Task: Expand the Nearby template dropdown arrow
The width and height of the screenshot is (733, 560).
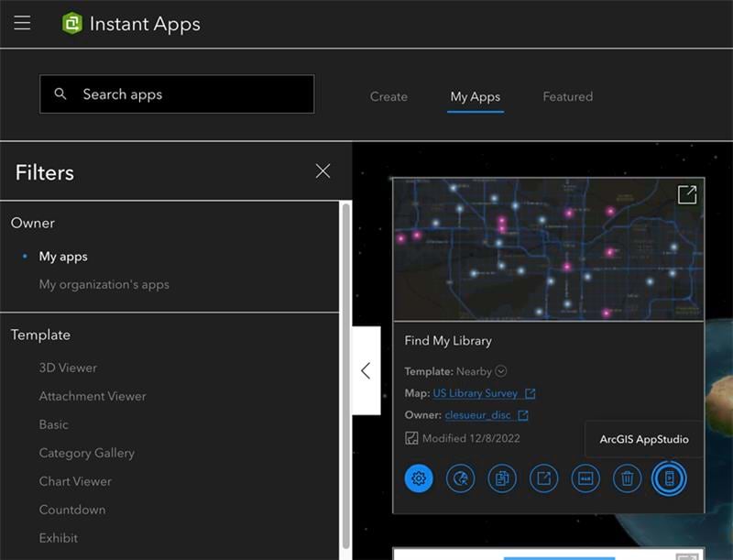Action: click(x=500, y=371)
